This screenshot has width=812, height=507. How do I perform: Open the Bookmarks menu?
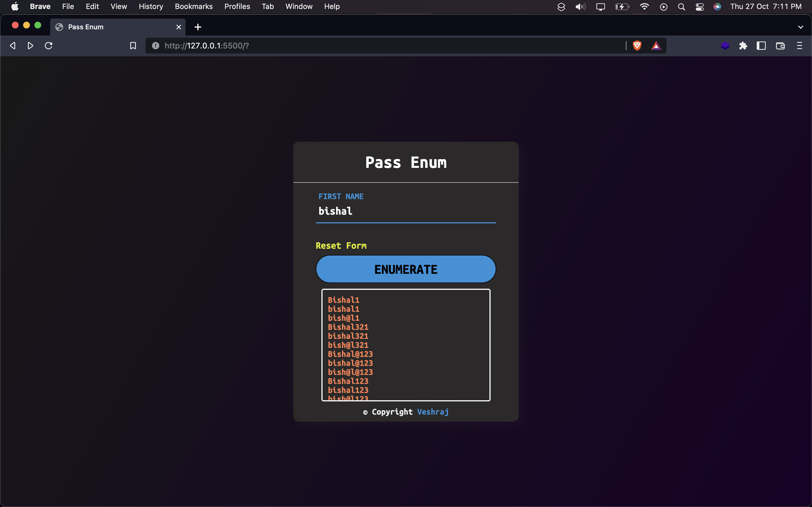coord(194,7)
